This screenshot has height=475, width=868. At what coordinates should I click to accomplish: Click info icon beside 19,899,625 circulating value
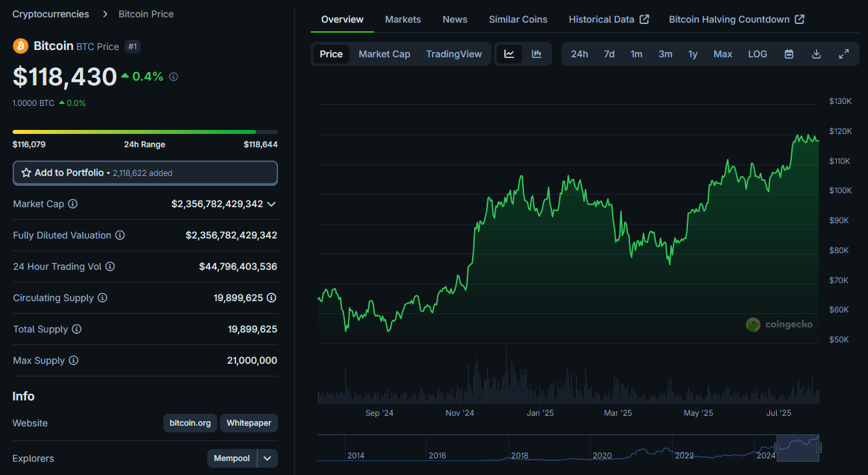272,298
